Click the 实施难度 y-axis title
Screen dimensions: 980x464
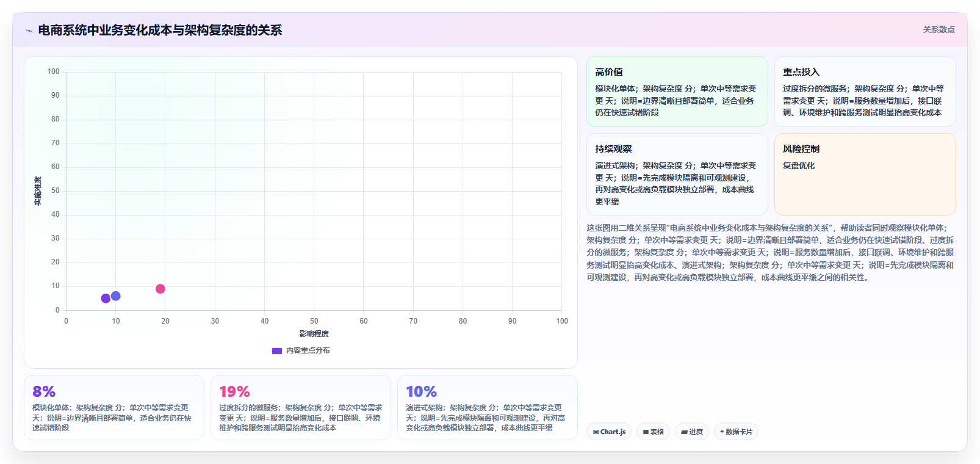38,191
